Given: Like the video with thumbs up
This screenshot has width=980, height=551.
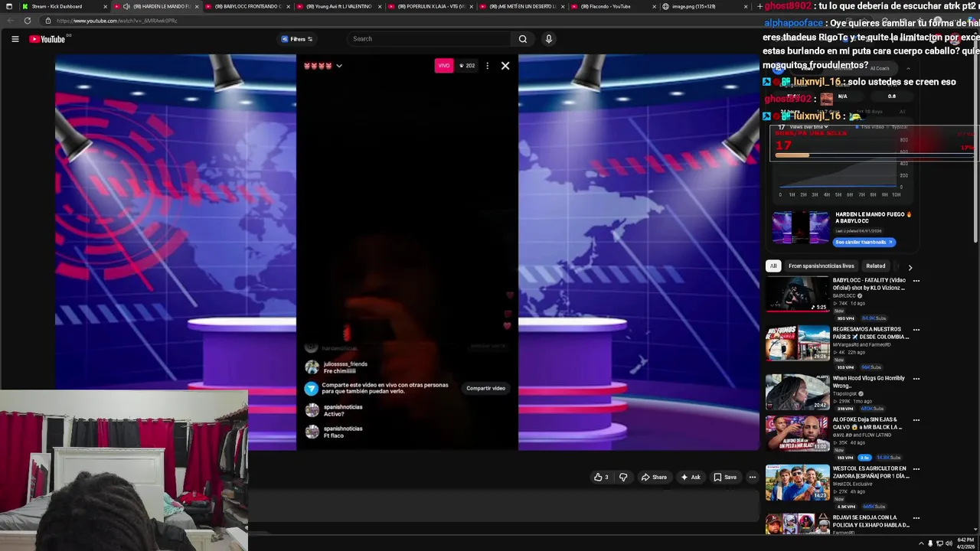Looking at the screenshot, I should click(601, 477).
